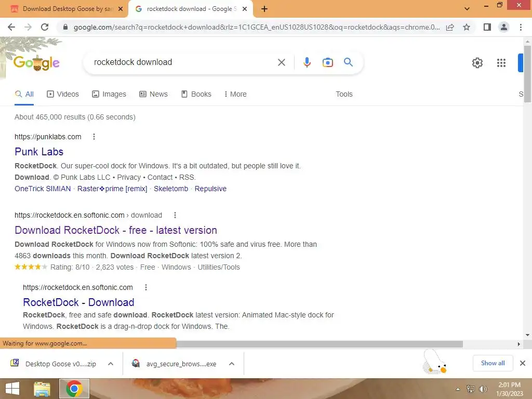Viewport: 532px width, 399px height.
Task: Open Chrome's three-dot menu
Action: [x=521, y=27]
